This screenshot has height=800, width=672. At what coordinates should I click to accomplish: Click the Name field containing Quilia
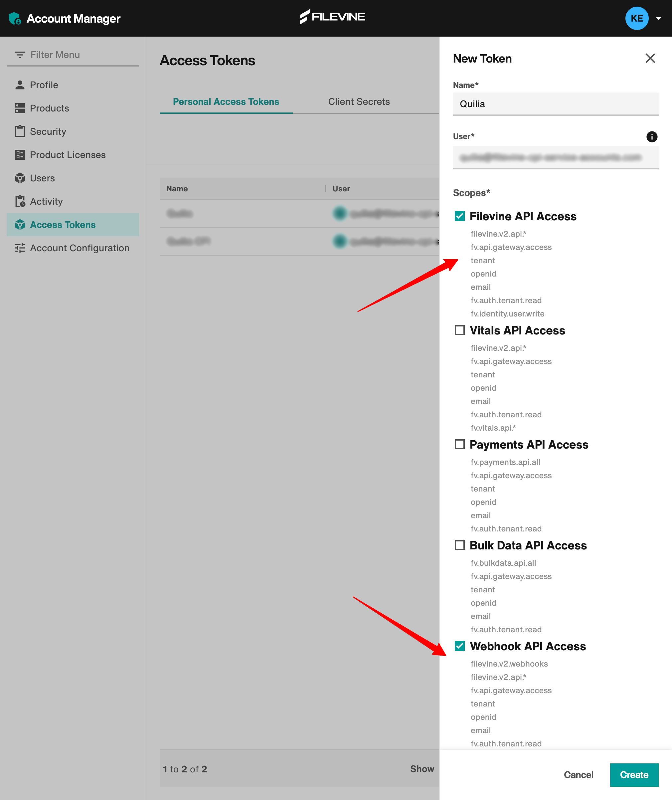(556, 104)
